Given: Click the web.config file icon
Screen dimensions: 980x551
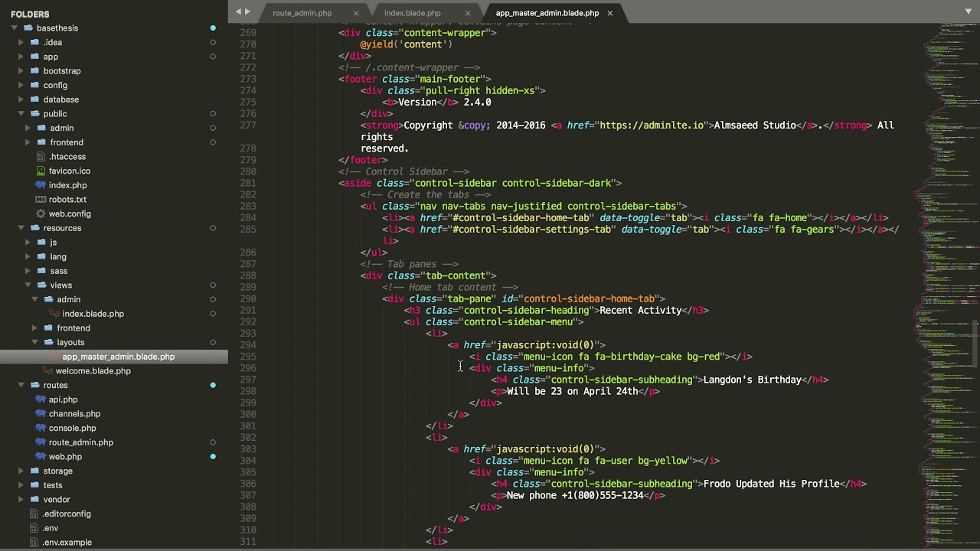Looking at the screenshot, I should [x=41, y=214].
